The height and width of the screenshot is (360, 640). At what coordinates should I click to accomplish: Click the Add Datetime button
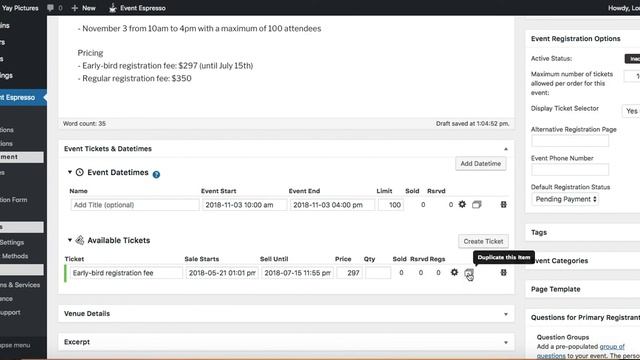tap(480, 164)
